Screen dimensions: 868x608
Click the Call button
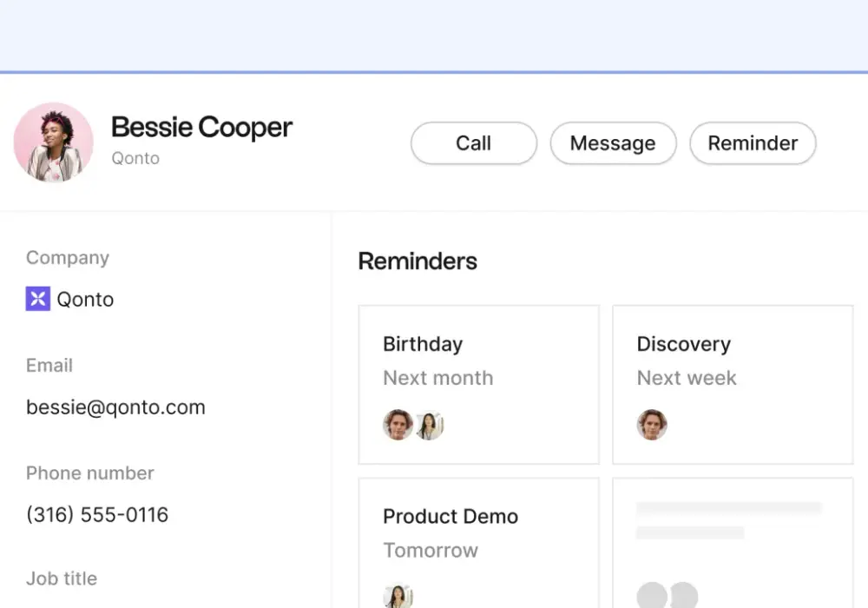point(474,143)
